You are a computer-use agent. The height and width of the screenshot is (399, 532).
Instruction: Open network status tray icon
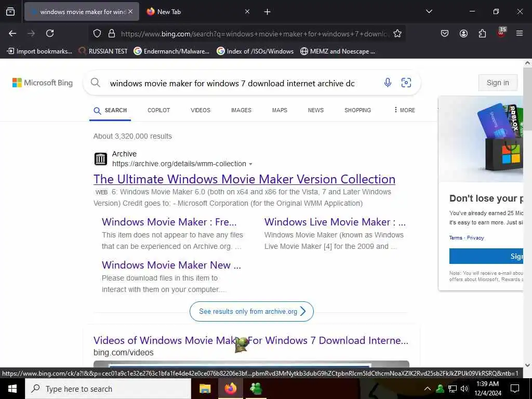[453, 389]
